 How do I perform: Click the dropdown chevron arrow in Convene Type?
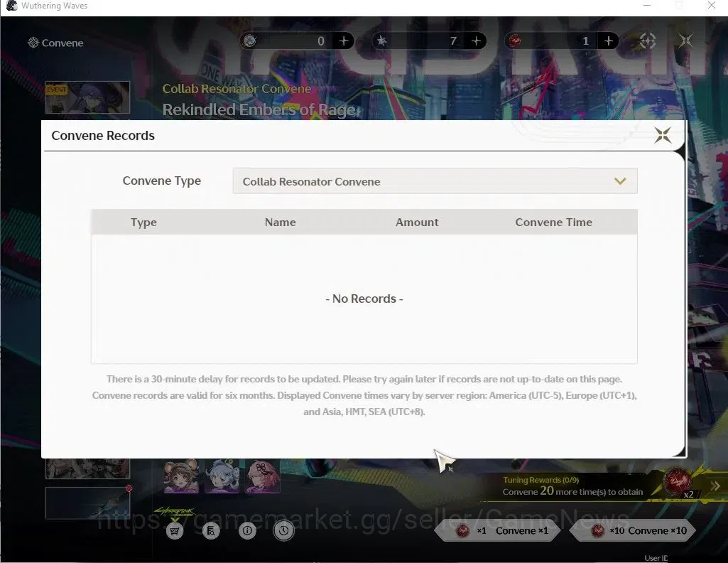(x=620, y=181)
